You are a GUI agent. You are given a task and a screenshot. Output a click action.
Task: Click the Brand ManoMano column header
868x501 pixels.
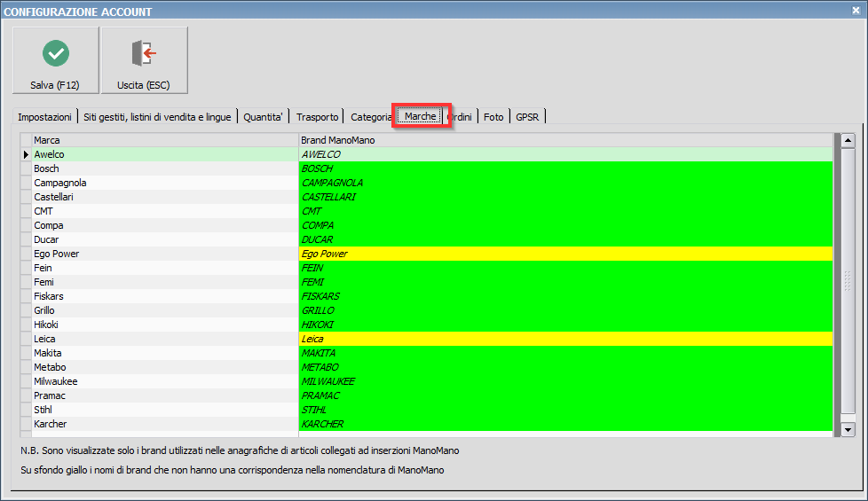tap(565, 140)
